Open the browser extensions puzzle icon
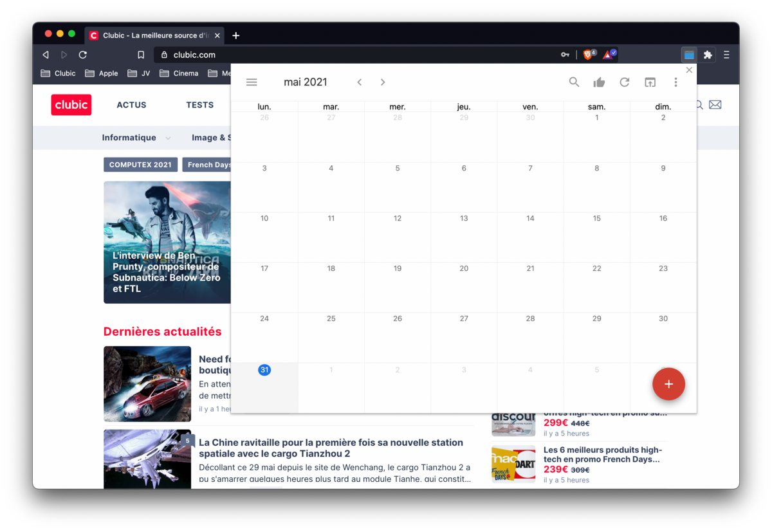This screenshot has width=772, height=532. pos(708,55)
